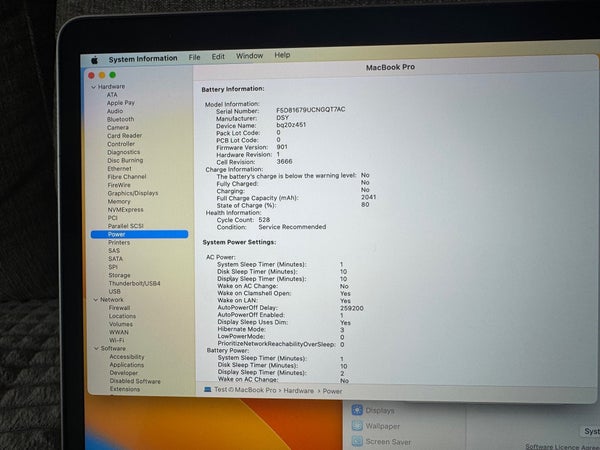Select Ethernet in the sidebar

pos(119,169)
